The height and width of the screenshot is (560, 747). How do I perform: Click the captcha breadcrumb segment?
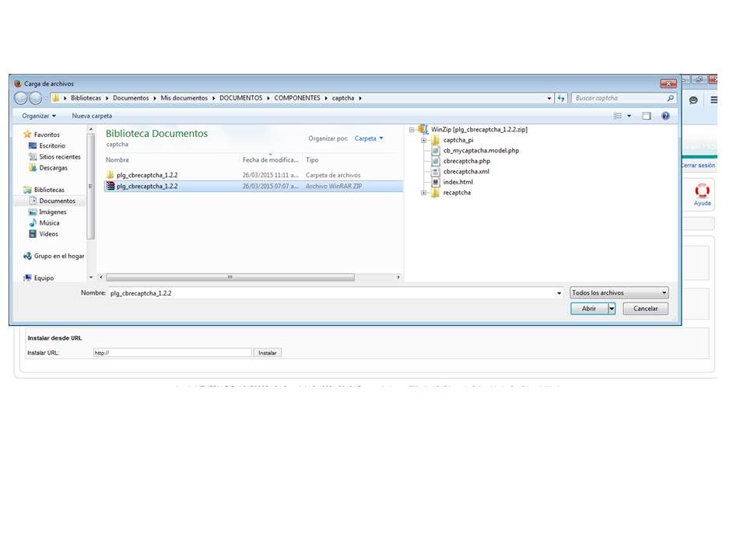pyautogui.click(x=343, y=98)
